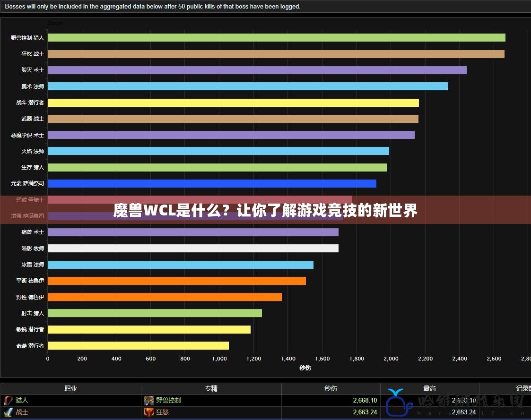The width and height of the screenshot is (531, 420).
Task: Click the 'Bosses will only be included' notice text
Action: [x=152, y=7]
